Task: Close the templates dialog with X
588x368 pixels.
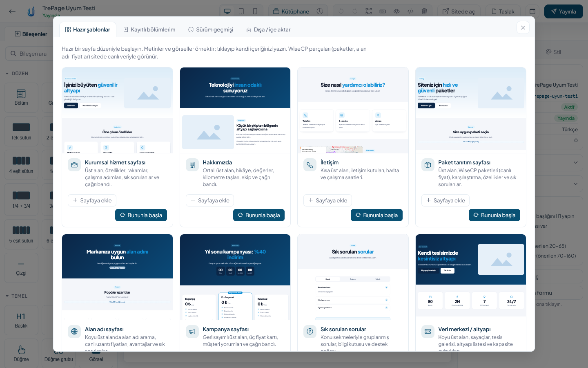Action: pos(523,27)
